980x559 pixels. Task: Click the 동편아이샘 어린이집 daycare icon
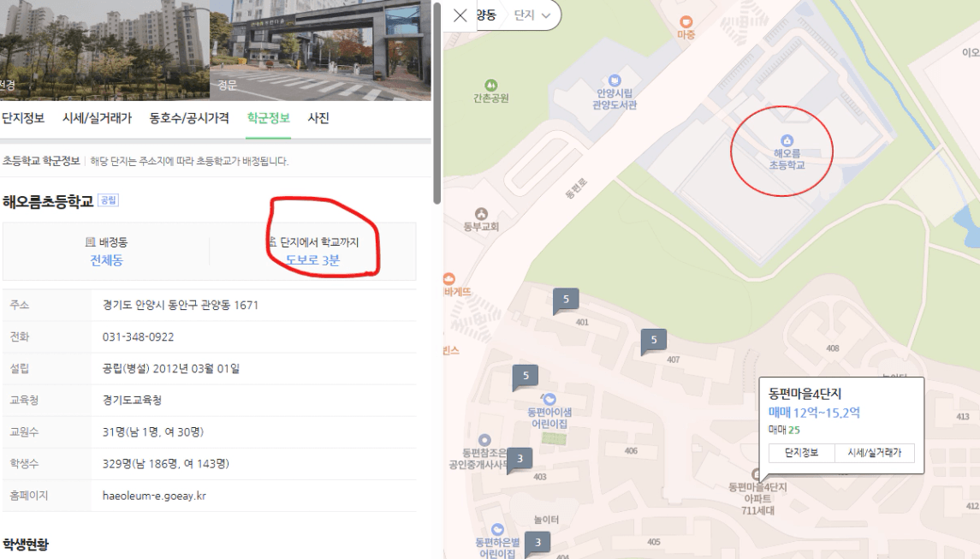point(549,399)
